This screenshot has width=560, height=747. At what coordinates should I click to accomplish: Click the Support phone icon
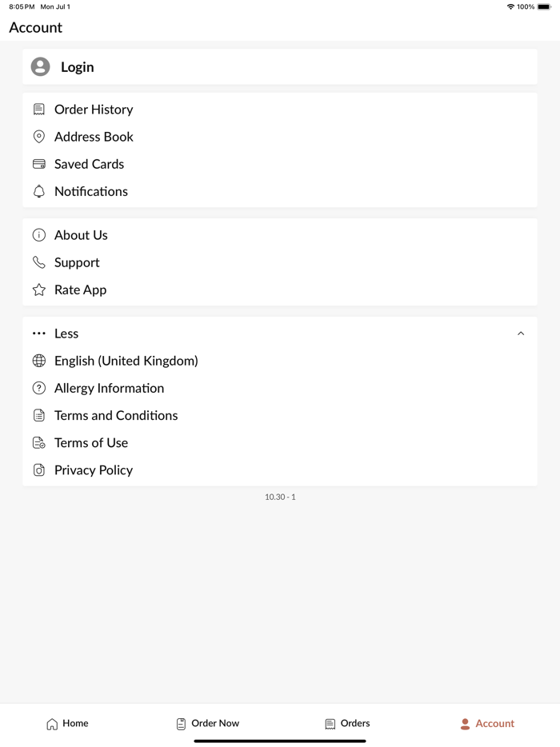coord(39,262)
